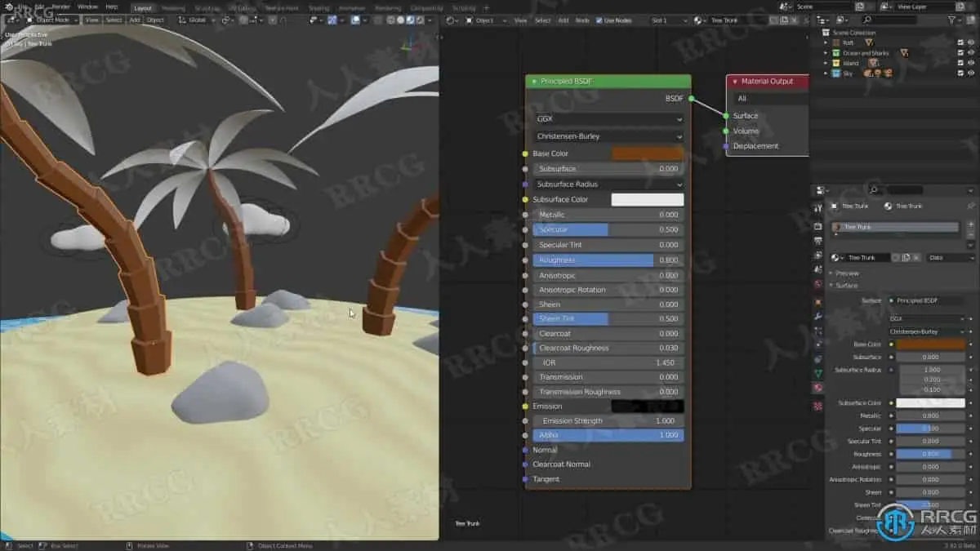980x551 pixels.
Task: Pin the properties editor context
Action: (x=970, y=206)
